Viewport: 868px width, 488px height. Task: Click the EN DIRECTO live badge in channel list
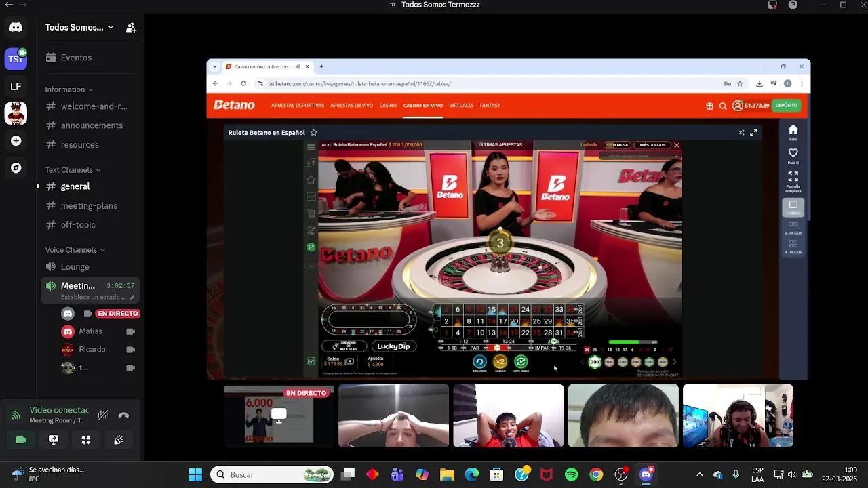click(118, 314)
